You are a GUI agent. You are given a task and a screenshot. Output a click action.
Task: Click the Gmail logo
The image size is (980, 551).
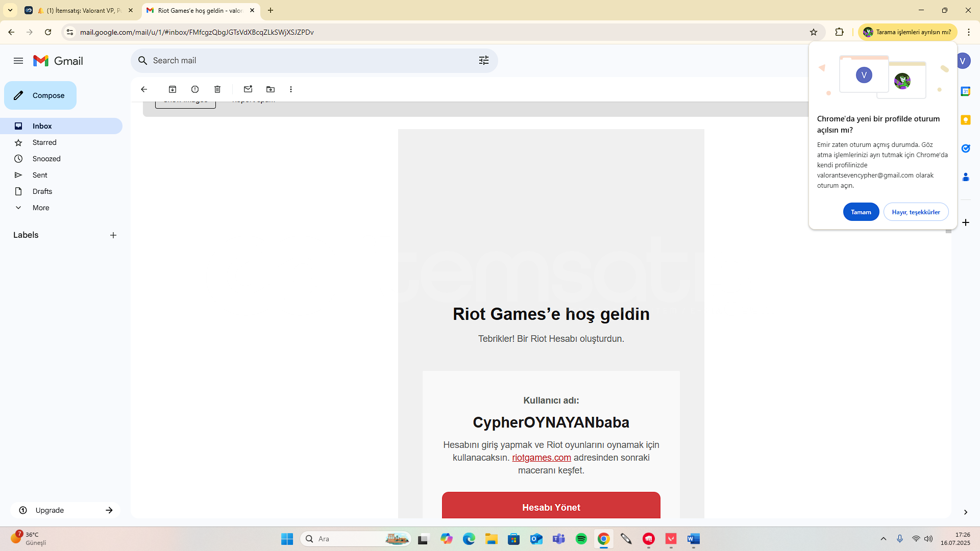click(x=58, y=61)
